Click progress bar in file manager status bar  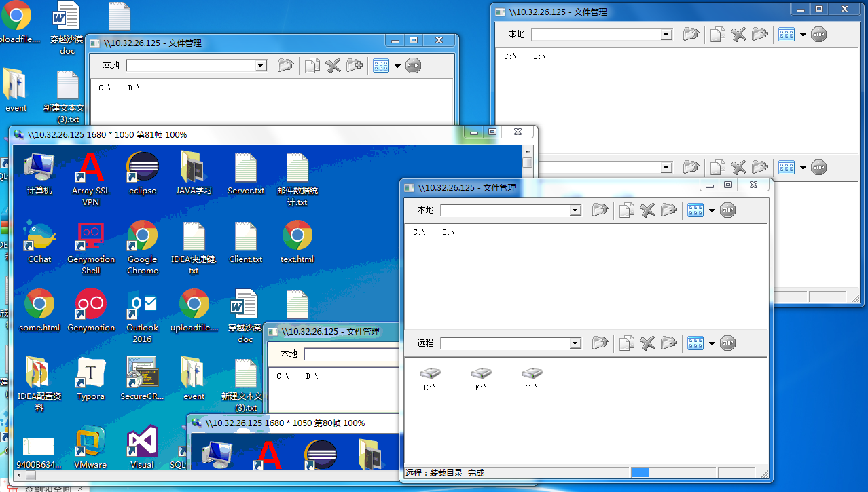click(x=673, y=472)
